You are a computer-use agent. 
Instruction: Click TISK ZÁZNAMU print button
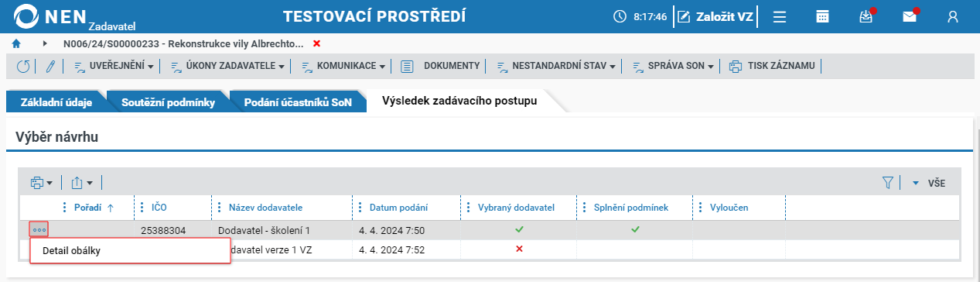(772, 67)
